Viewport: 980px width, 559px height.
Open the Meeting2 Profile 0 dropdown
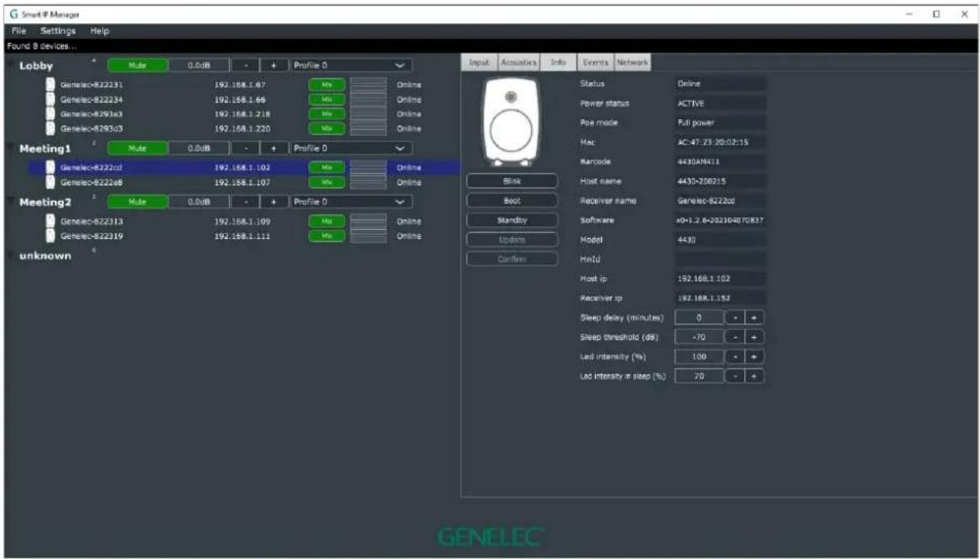(x=351, y=202)
